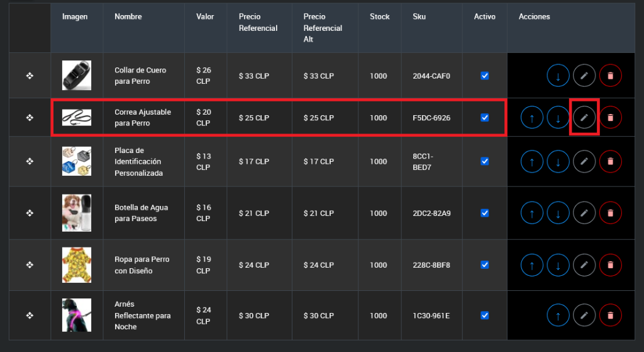Toggle Activo checkbox for Placa de Identificación
Image resolution: width=644 pixels, height=352 pixels.
[484, 161]
